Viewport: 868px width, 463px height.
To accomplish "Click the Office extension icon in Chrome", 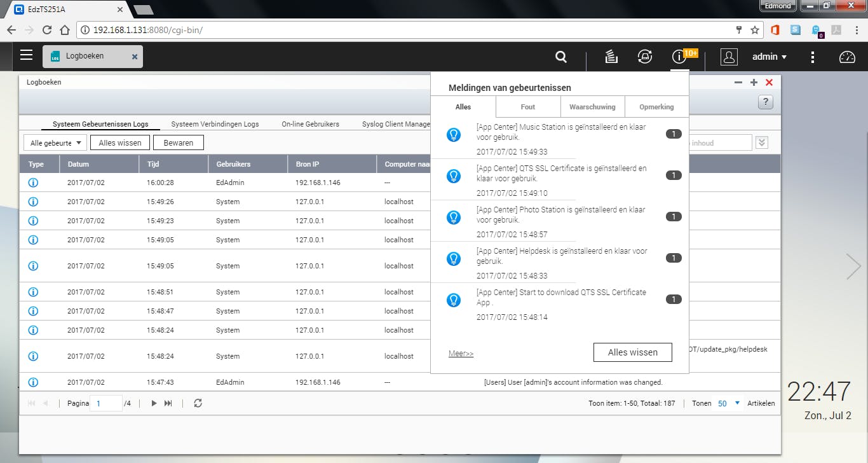I will [x=775, y=30].
